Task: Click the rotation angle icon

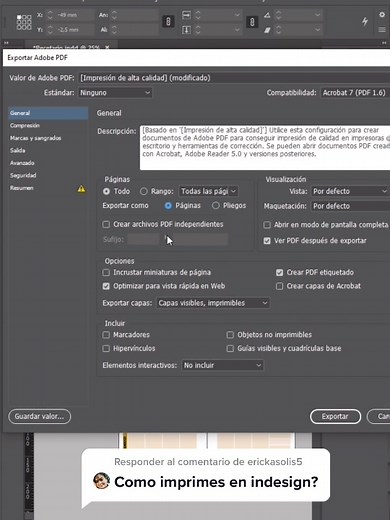Action: pyautogui.click(x=267, y=15)
